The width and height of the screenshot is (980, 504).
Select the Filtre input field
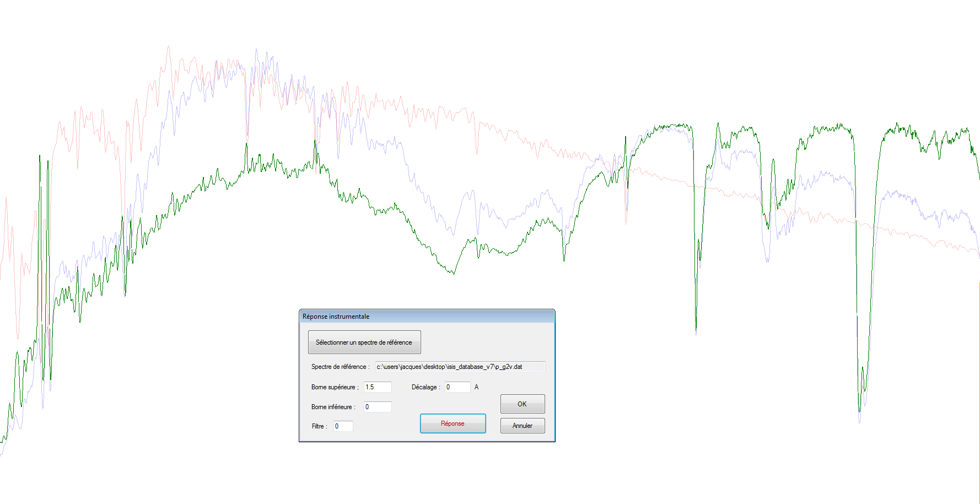(343, 426)
